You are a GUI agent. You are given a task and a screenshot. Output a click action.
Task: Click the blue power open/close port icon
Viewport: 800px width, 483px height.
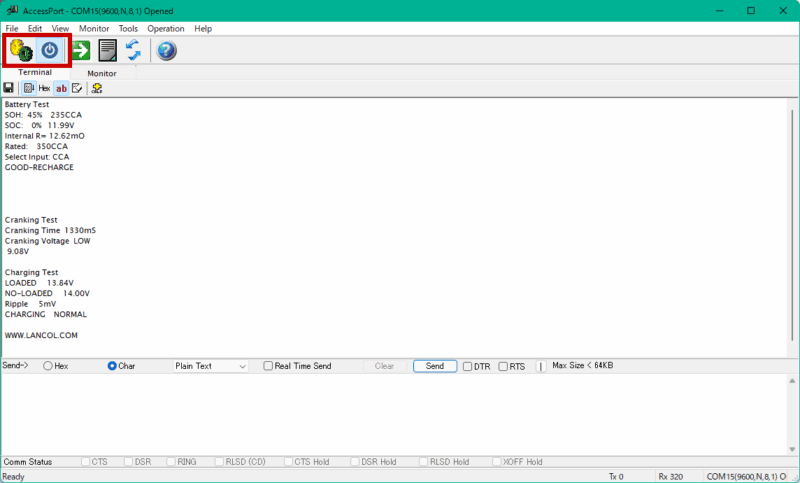click(x=50, y=50)
